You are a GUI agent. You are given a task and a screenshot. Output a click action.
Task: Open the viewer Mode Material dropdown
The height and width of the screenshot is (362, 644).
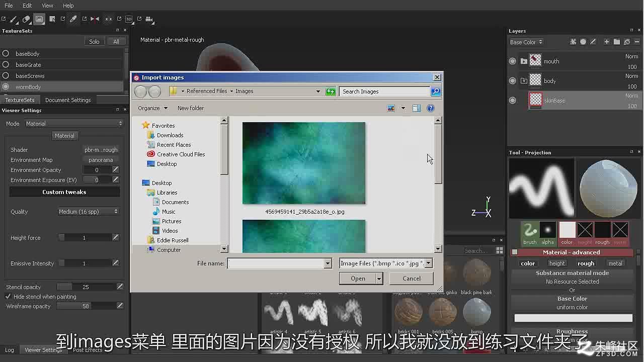click(73, 124)
